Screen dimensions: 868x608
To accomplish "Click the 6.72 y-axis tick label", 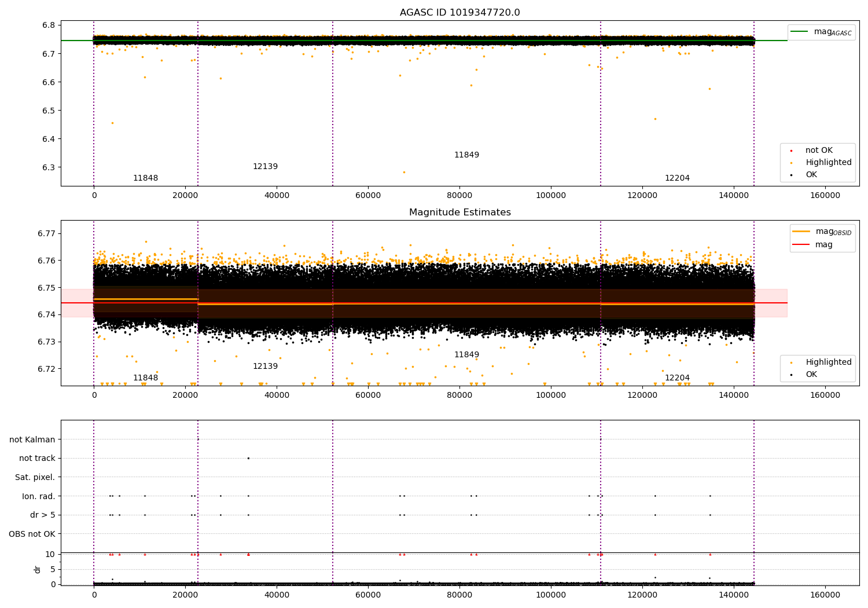I will (x=46, y=369).
